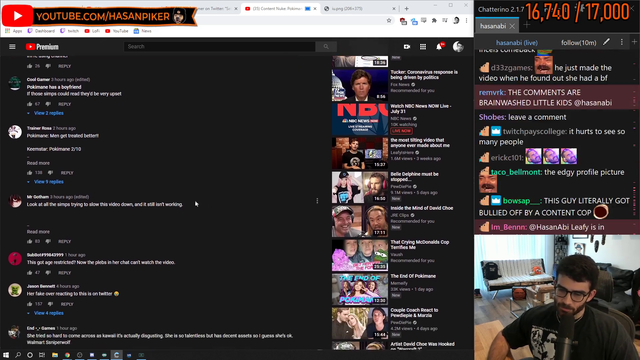This screenshot has height=360, width=640.
Task: Open Chrome three-dot menu
Action: click(x=466, y=20)
